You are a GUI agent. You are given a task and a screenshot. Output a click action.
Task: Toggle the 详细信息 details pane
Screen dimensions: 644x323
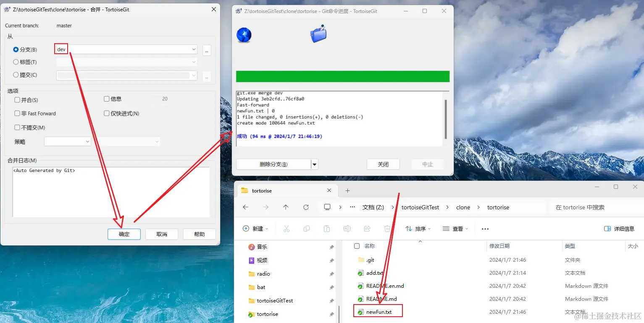[x=619, y=229]
